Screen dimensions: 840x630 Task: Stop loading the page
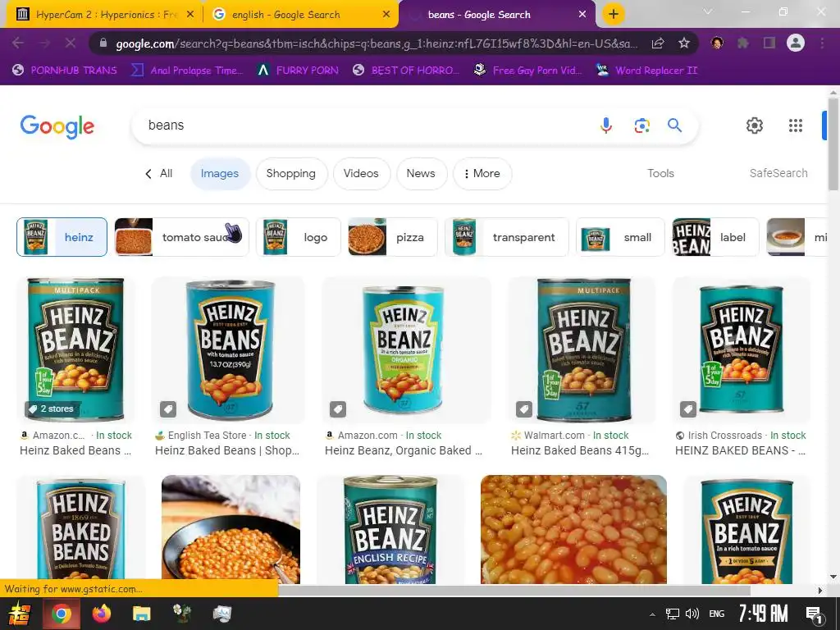(x=71, y=43)
